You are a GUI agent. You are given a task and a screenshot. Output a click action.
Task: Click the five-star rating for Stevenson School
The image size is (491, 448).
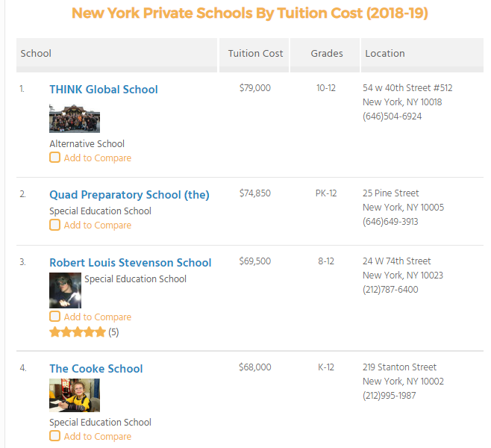point(78,332)
